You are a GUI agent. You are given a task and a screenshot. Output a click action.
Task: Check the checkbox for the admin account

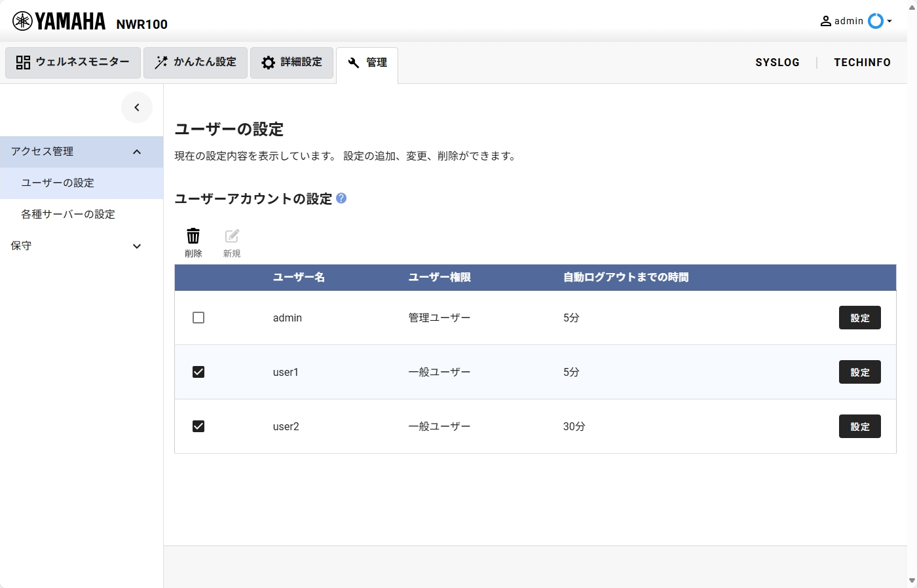[198, 317]
